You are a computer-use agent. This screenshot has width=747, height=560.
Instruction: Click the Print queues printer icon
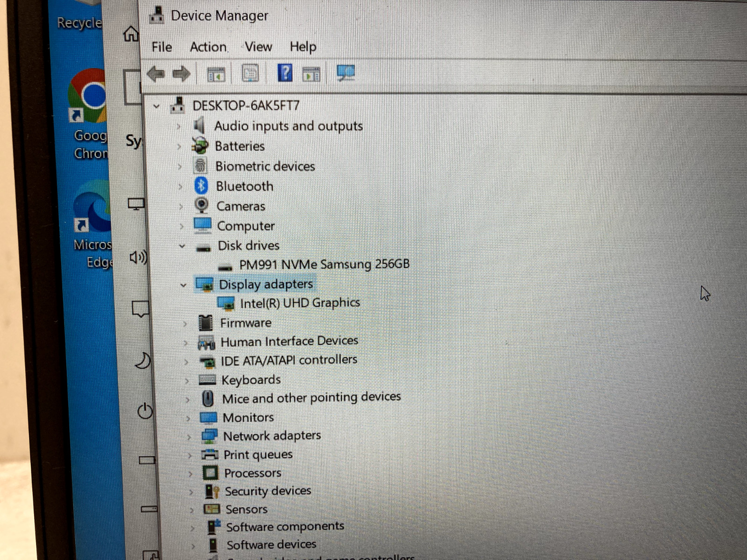point(210,455)
